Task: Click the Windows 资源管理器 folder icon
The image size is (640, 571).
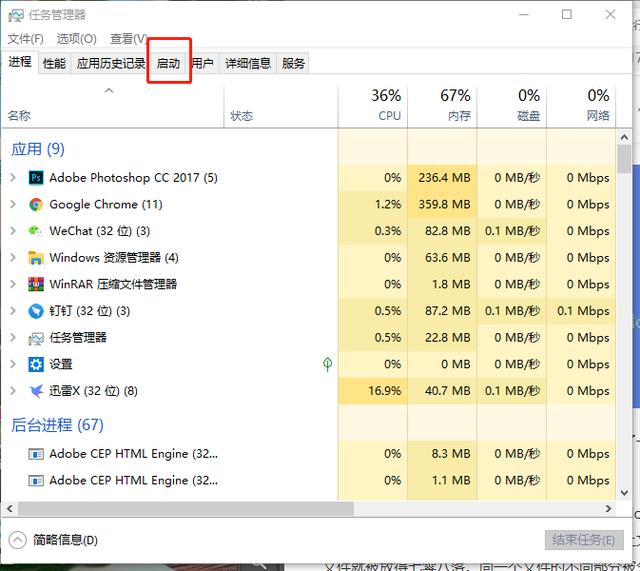Action: 36,258
